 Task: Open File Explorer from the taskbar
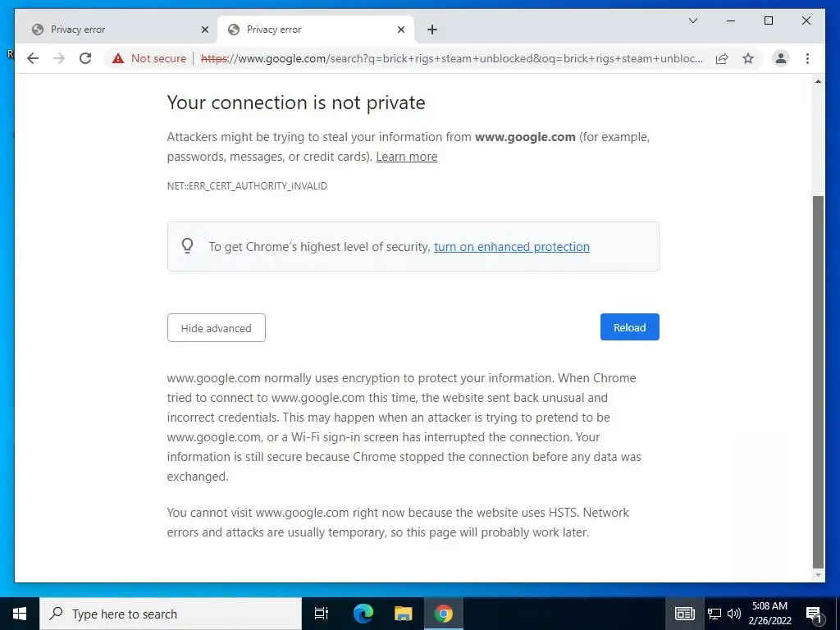(403, 614)
